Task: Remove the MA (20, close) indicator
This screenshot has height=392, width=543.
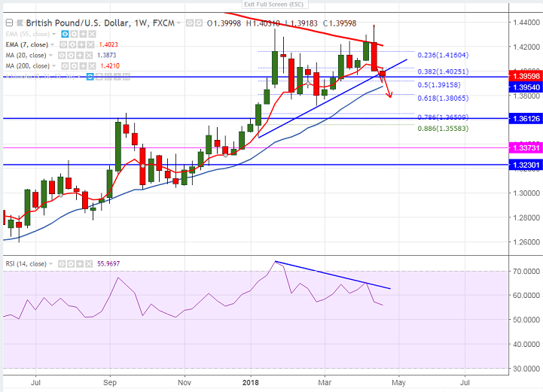Action: coord(89,56)
